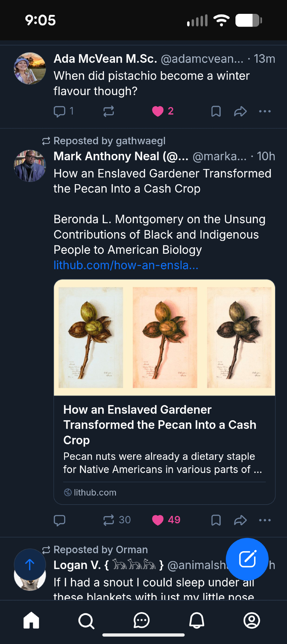Share Ada McVean's post
The width and height of the screenshot is (287, 644).
(240, 111)
